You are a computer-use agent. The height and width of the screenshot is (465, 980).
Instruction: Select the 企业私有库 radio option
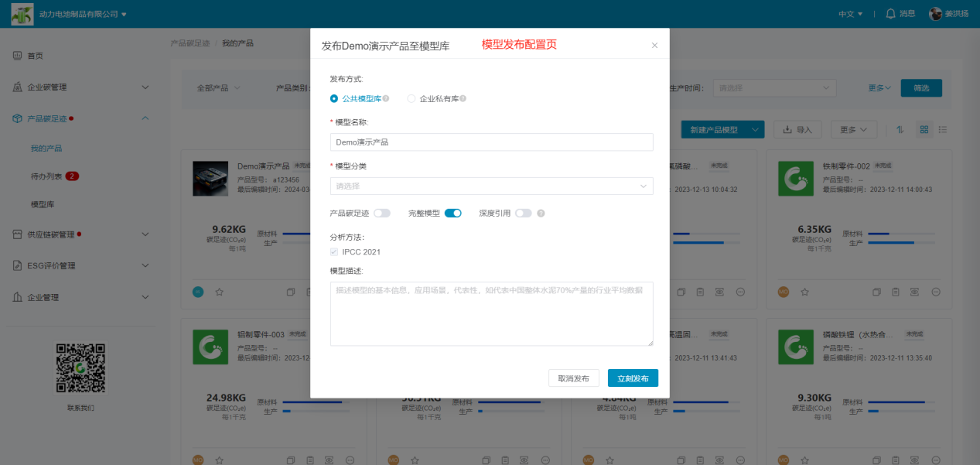tap(411, 99)
